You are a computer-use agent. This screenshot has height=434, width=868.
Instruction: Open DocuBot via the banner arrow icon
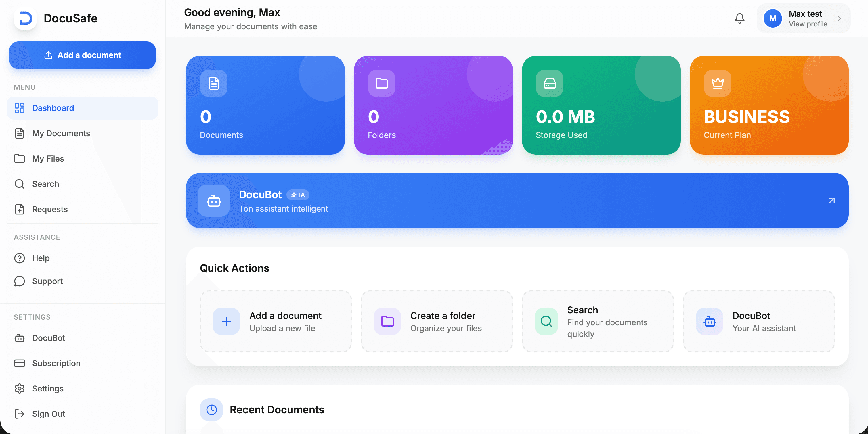831,201
